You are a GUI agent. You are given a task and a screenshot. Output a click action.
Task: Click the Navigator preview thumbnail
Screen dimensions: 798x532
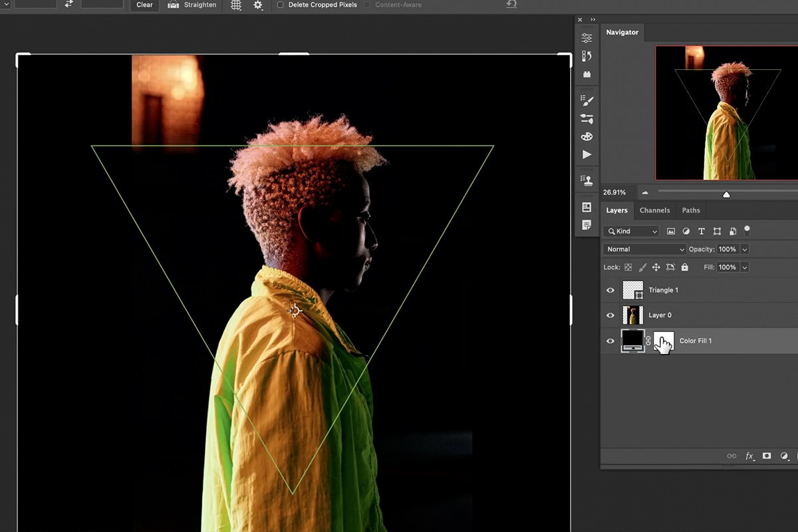726,112
